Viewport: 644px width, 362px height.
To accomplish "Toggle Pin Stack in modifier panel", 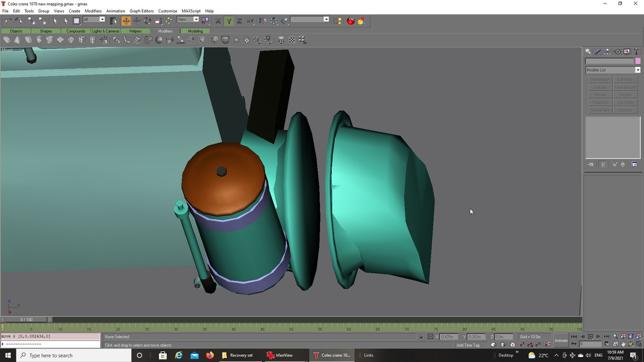I will (x=591, y=164).
